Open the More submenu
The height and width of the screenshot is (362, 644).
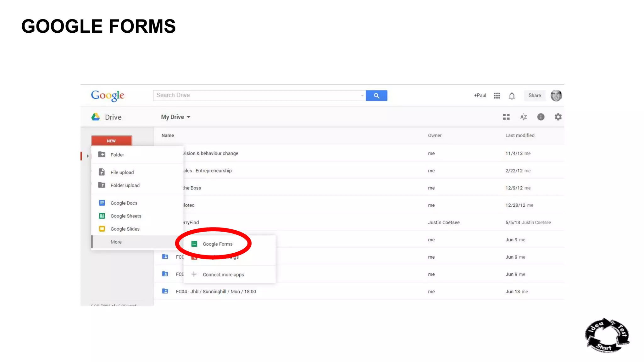point(137,242)
